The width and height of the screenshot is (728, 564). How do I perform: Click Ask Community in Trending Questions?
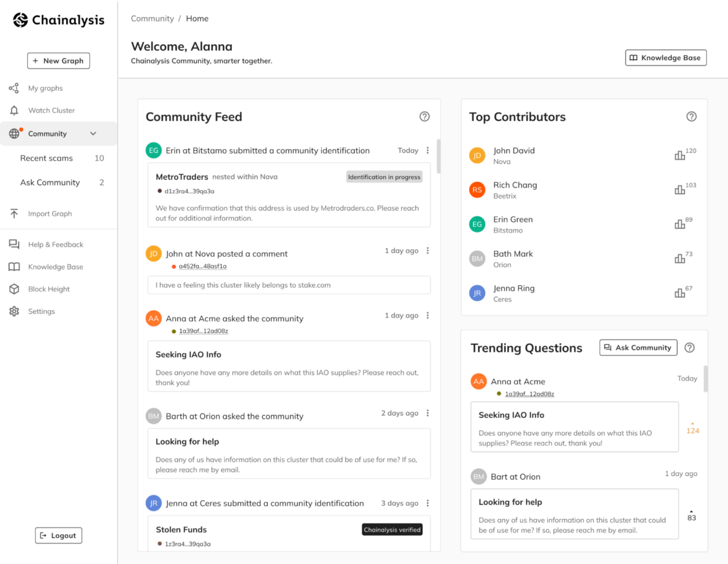coord(638,347)
